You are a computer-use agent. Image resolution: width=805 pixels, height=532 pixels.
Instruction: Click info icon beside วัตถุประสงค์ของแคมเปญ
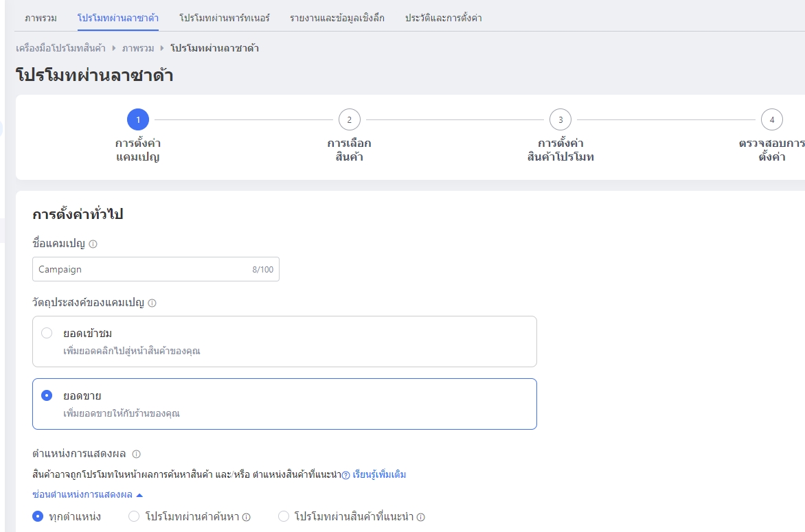click(152, 303)
